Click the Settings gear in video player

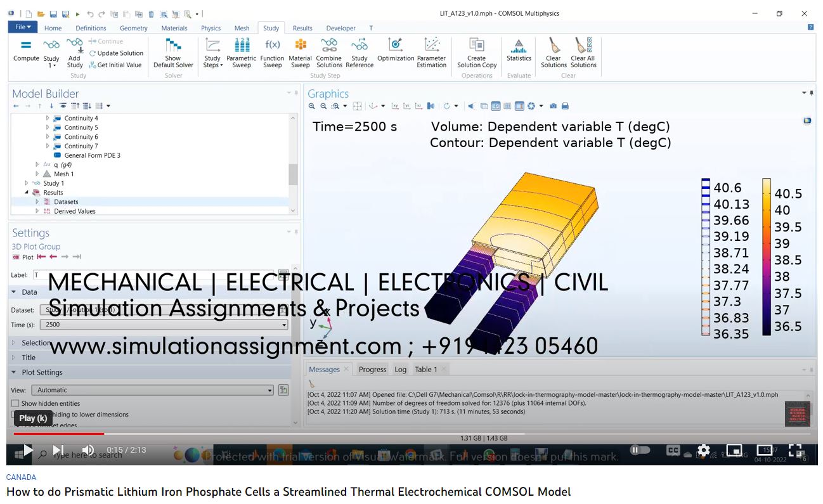pos(703,450)
